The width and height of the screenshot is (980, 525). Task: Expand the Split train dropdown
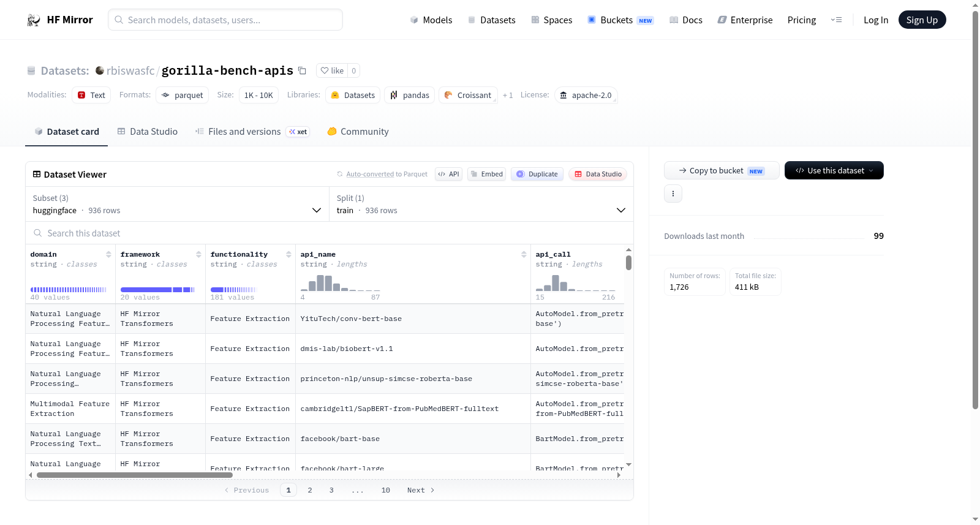click(481, 204)
